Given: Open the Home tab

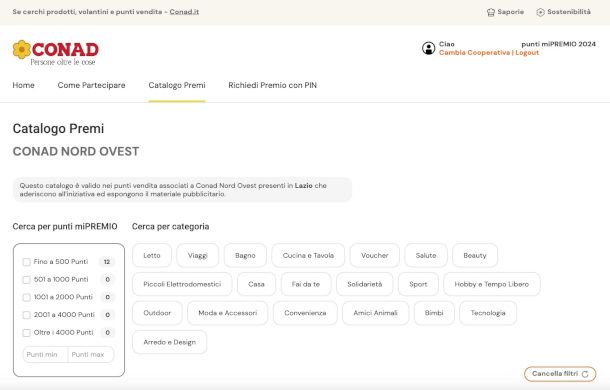Looking at the screenshot, I should coord(23,85).
